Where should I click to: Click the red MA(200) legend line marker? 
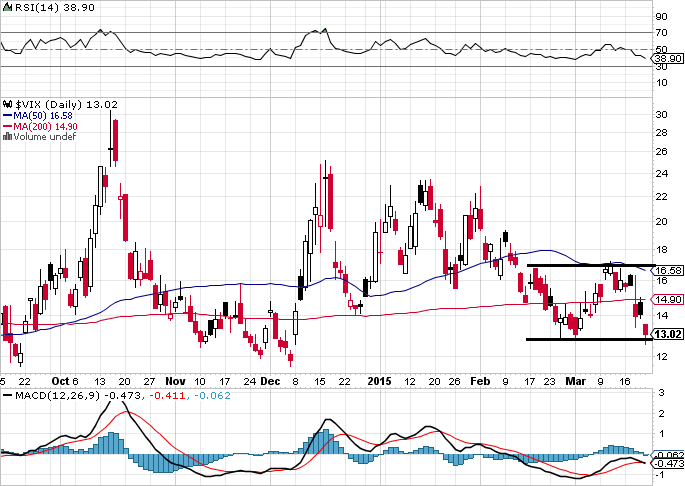click(6, 127)
